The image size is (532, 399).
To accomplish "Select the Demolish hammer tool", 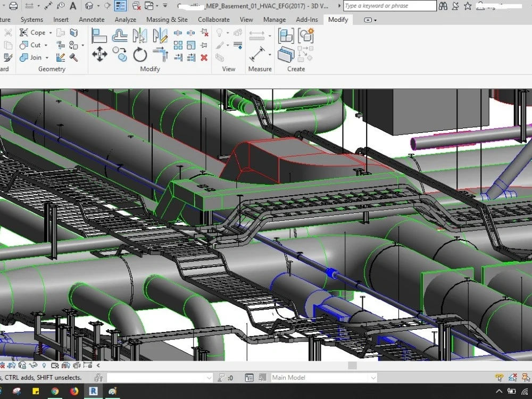I will point(73,57).
